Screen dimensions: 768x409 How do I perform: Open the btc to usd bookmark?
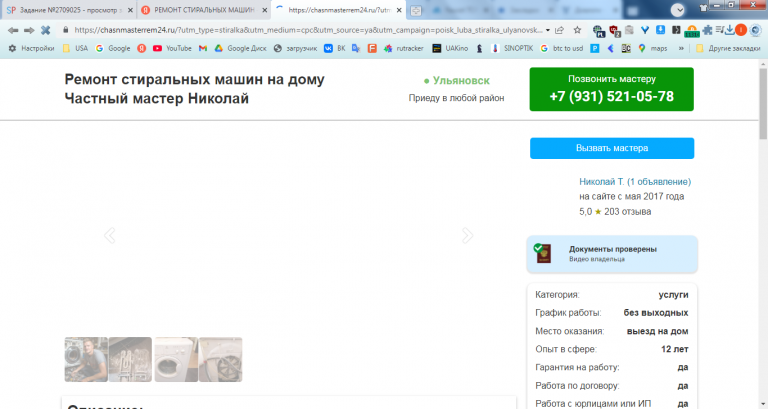coord(561,48)
